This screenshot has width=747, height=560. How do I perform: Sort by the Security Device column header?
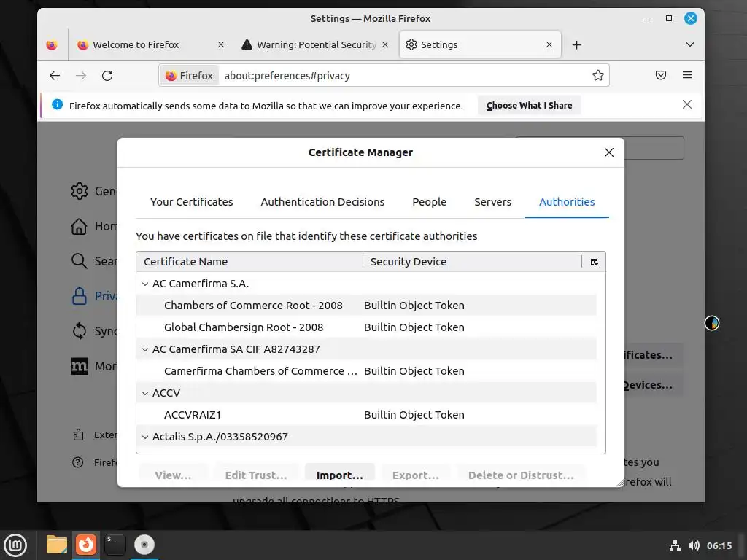(x=472, y=262)
